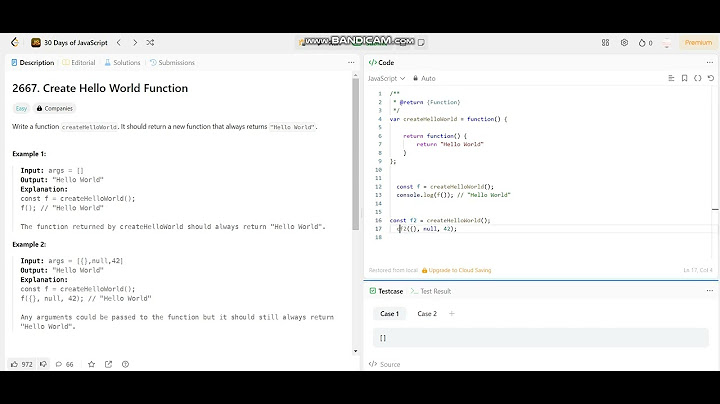Image resolution: width=720 pixels, height=404 pixels.
Task: Like the problem with thumbs up
Action: coord(22,364)
